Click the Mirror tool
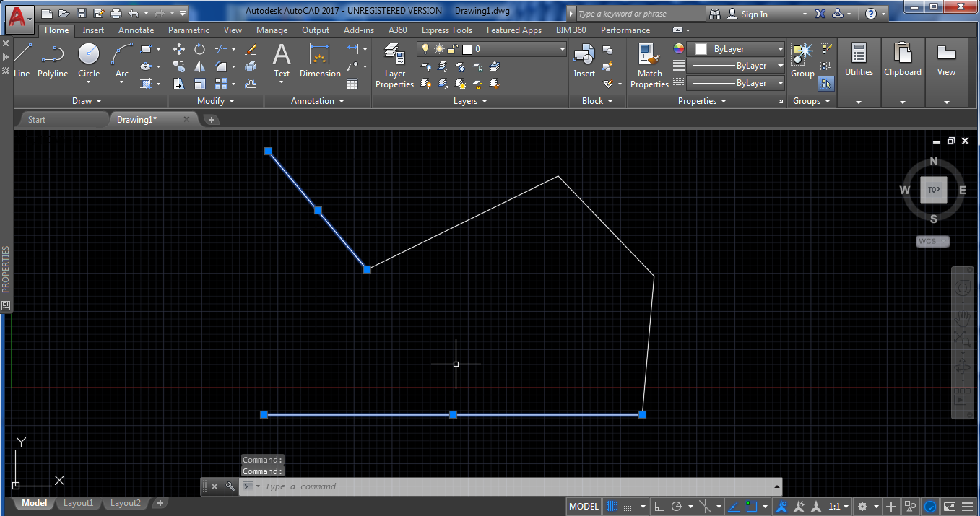This screenshot has width=980, height=516. [x=199, y=66]
